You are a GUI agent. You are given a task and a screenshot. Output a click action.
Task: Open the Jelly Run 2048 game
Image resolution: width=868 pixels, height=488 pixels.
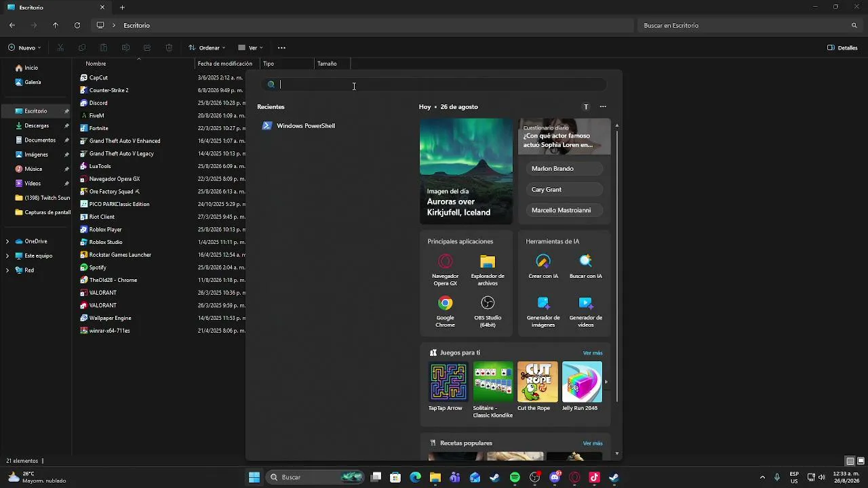tap(582, 386)
